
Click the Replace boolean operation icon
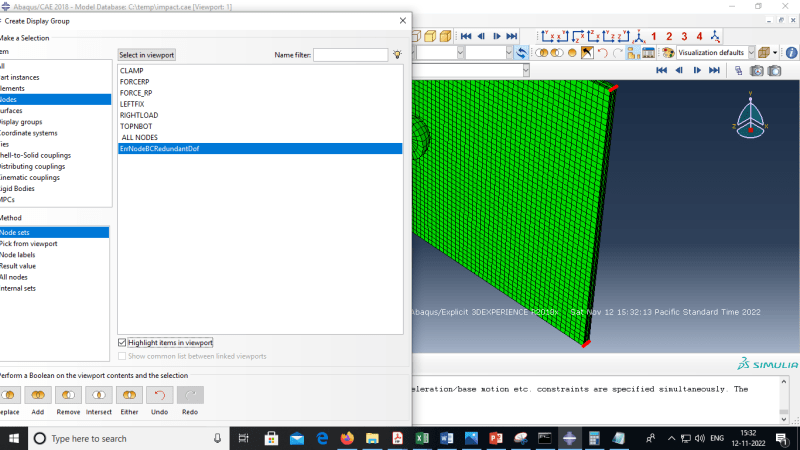click(9, 395)
